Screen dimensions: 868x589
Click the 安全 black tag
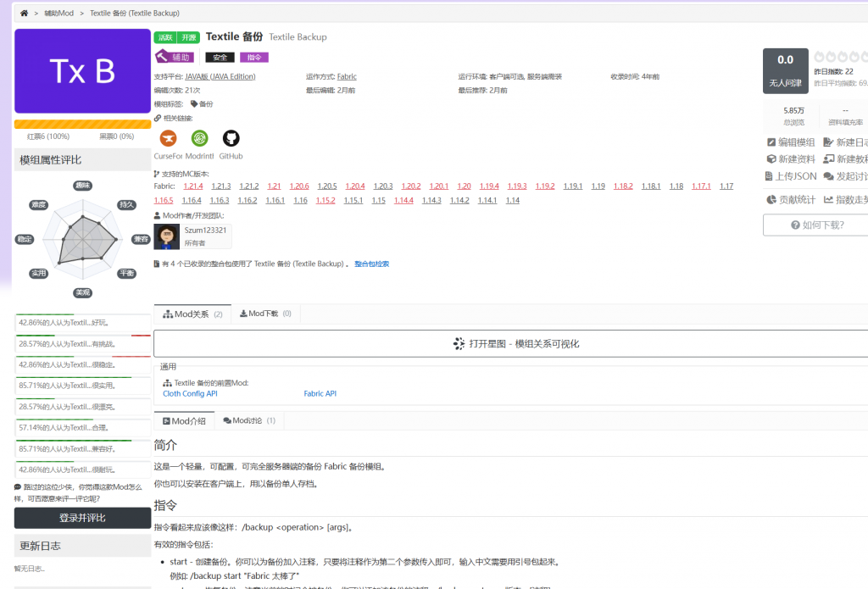click(220, 57)
